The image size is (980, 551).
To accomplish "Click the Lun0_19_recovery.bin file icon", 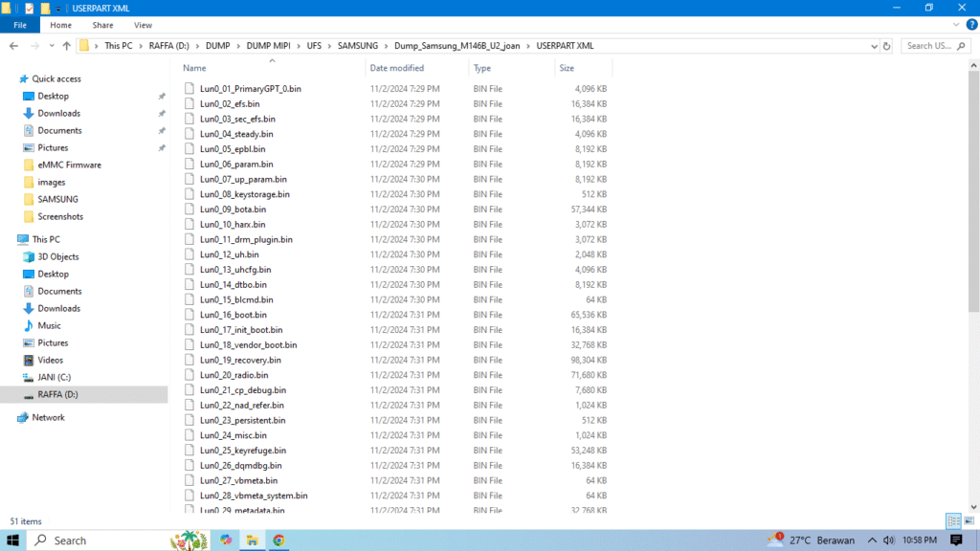I will [x=189, y=360].
